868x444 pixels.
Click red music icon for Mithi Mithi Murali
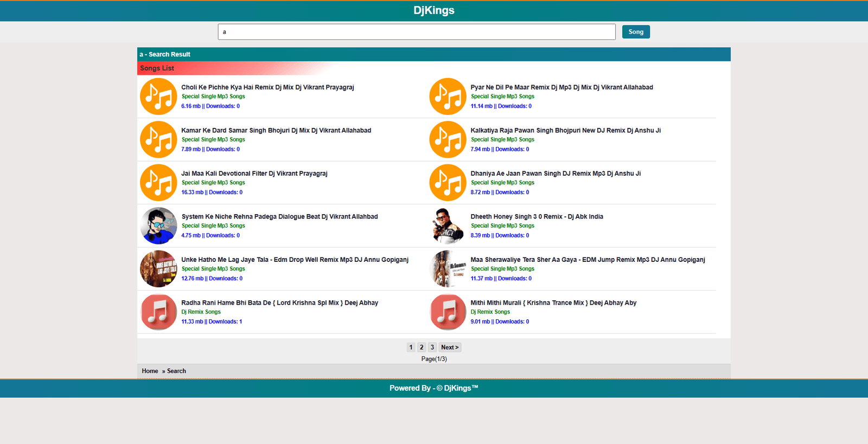click(448, 312)
